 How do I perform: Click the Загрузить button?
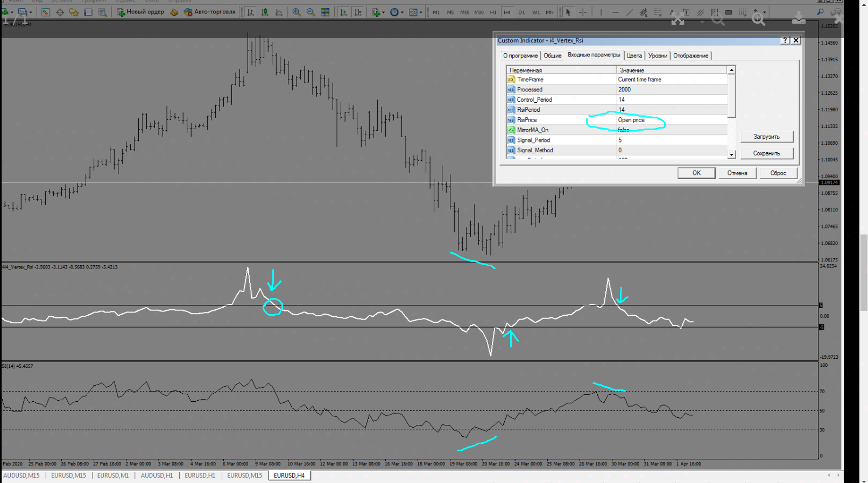pos(766,137)
